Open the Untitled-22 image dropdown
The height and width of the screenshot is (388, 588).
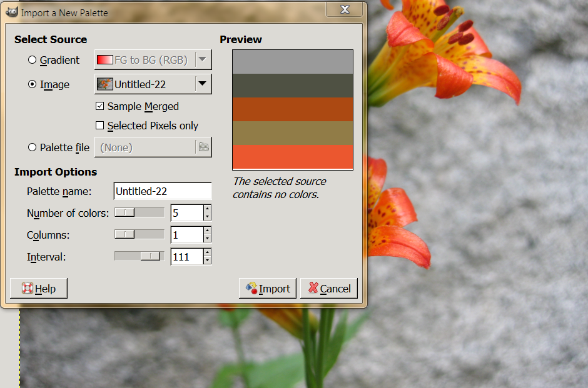point(153,84)
